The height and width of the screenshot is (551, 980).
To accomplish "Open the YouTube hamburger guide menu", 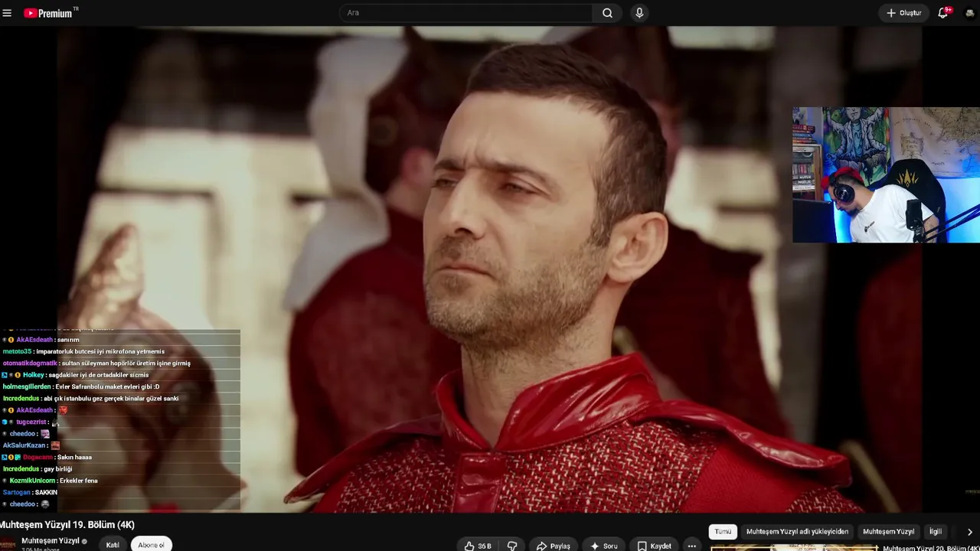I will pyautogui.click(x=7, y=13).
